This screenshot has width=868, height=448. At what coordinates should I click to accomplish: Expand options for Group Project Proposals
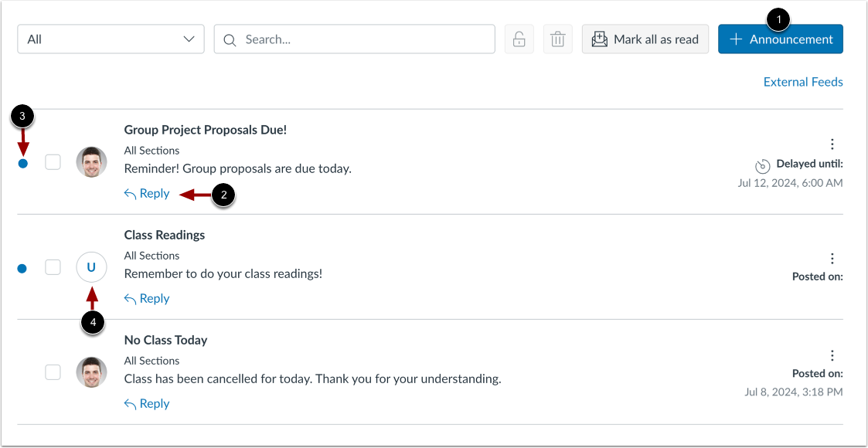tap(832, 144)
